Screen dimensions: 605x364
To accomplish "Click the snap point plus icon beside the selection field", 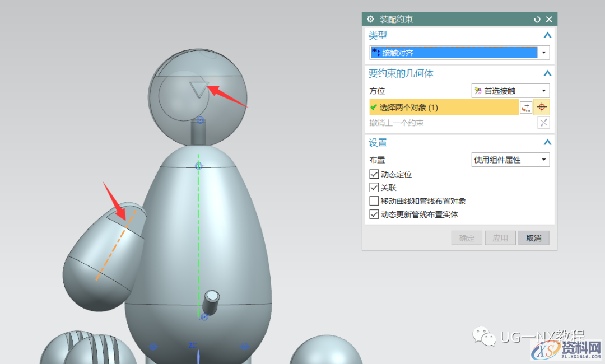I will [x=525, y=107].
